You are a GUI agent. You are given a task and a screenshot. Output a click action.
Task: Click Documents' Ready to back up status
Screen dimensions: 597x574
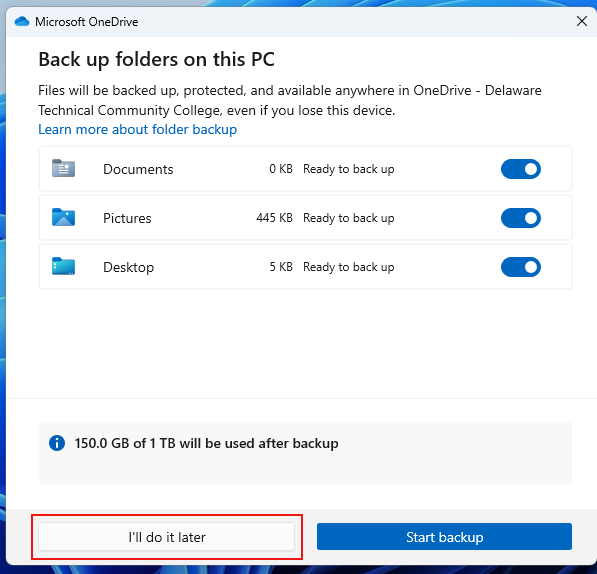click(349, 169)
